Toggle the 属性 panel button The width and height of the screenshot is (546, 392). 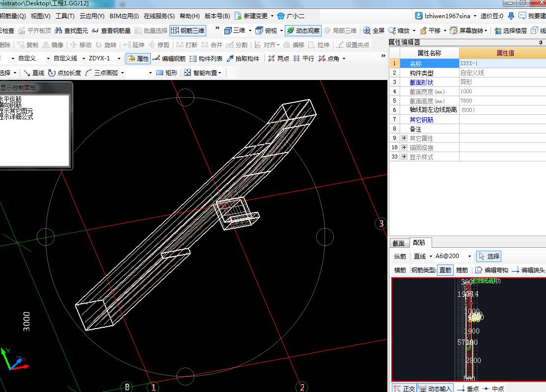(138, 58)
